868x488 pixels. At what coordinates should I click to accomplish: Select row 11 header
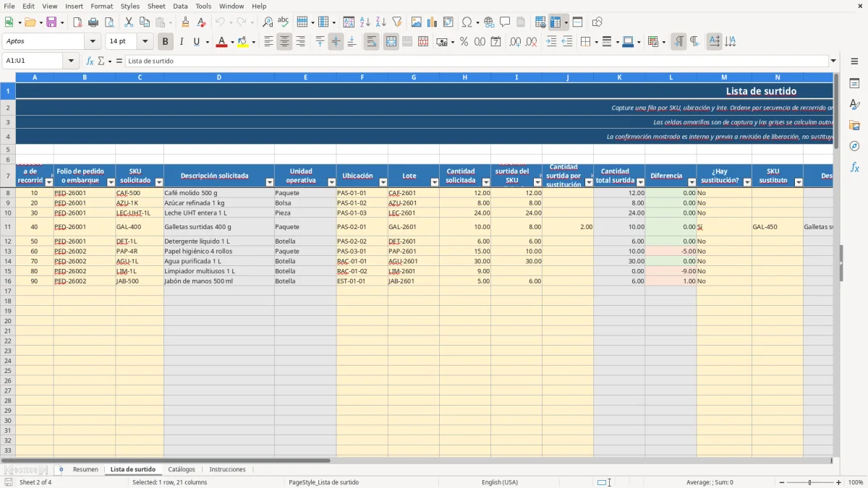7,227
